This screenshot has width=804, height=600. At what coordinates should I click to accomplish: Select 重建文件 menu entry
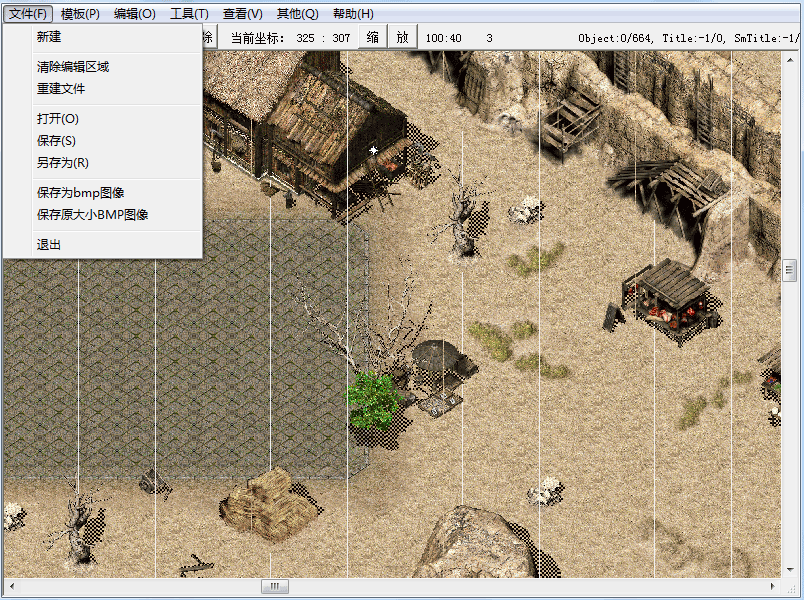tap(103, 89)
